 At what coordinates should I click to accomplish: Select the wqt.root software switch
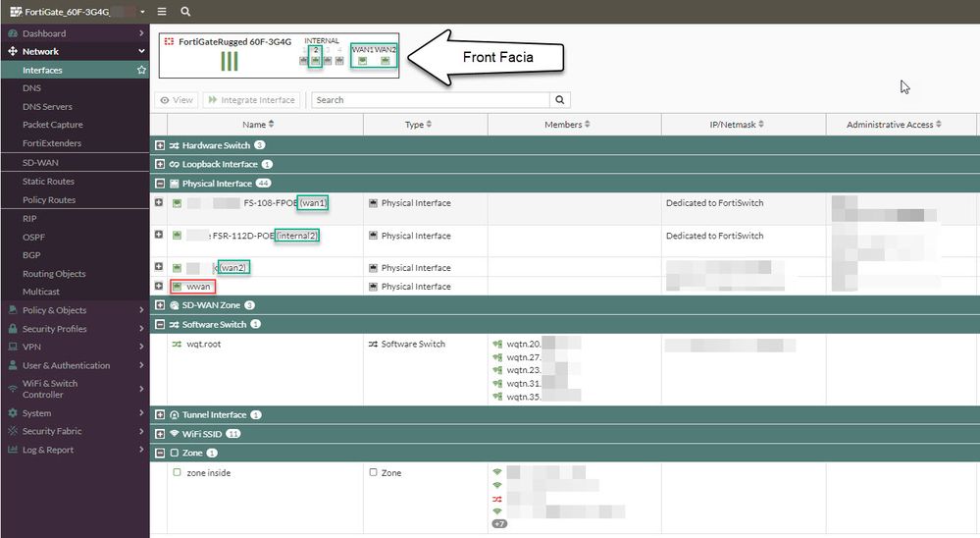pos(204,344)
